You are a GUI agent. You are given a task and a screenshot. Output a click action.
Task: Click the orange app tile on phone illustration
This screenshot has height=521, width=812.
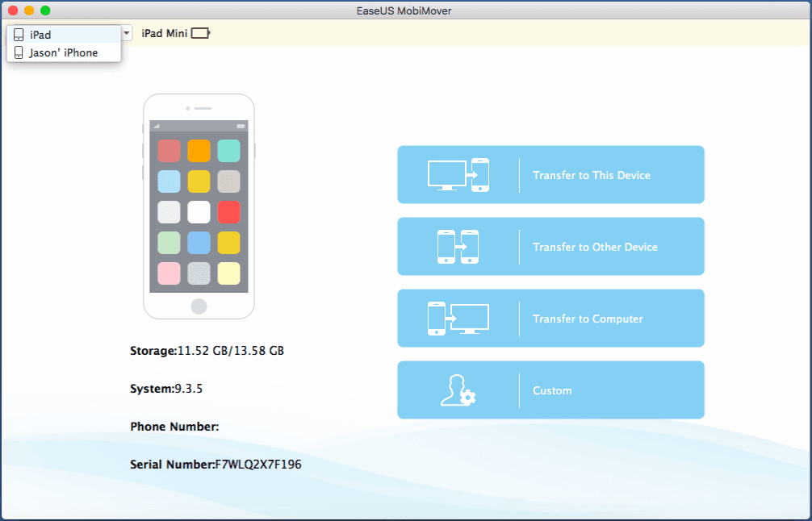pyautogui.click(x=199, y=151)
